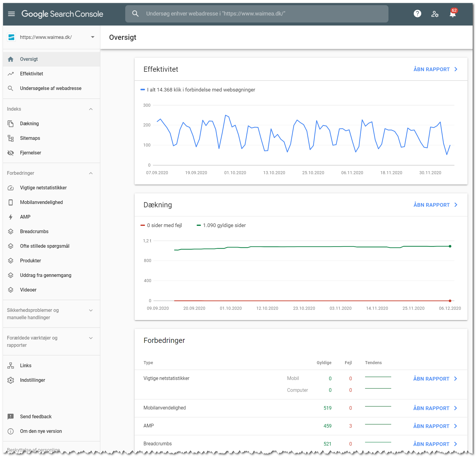
Task: Click the Fejl column header
Action: (x=348, y=363)
